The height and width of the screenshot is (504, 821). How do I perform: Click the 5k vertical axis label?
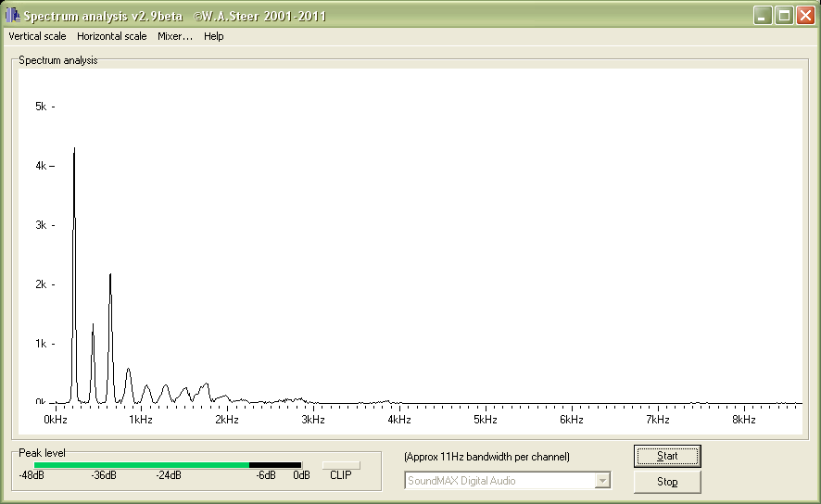click(x=41, y=107)
